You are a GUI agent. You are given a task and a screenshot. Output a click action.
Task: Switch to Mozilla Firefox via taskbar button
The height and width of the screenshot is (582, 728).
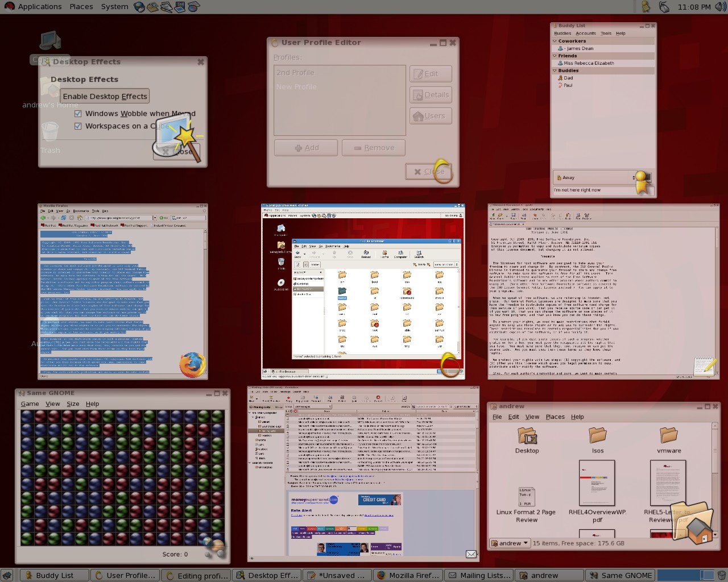pos(408,575)
